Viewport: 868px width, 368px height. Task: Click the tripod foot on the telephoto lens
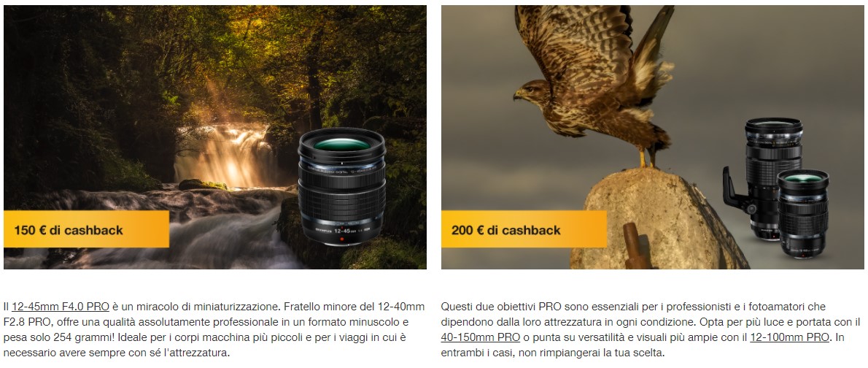point(736,191)
